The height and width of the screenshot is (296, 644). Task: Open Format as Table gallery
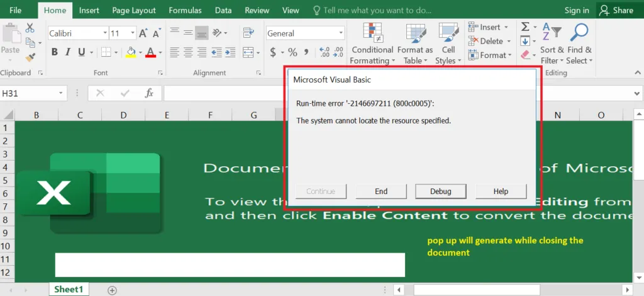point(415,43)
